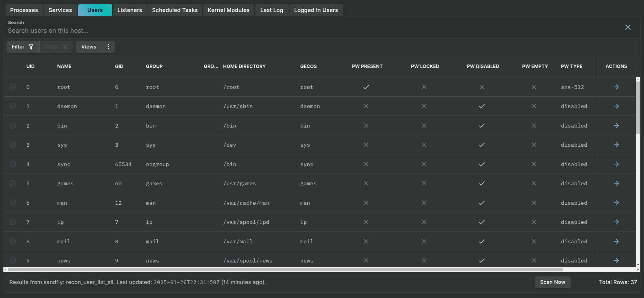Screen dimensions: 644x298
Task: Select the man user row checkbox
Action: [13, 203]
